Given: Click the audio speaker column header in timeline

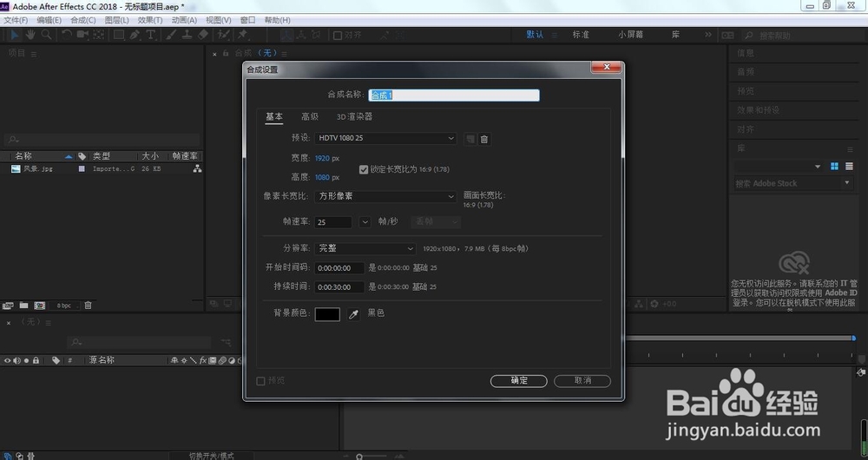Looking at the screenshot, I should pyautogui.click(x=16, y=360).
